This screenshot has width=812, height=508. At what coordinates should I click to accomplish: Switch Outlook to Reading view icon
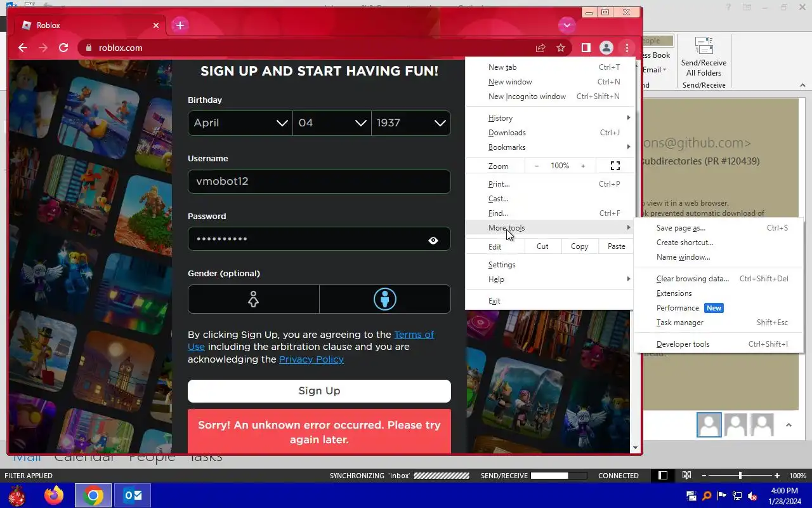click(686, 476)
